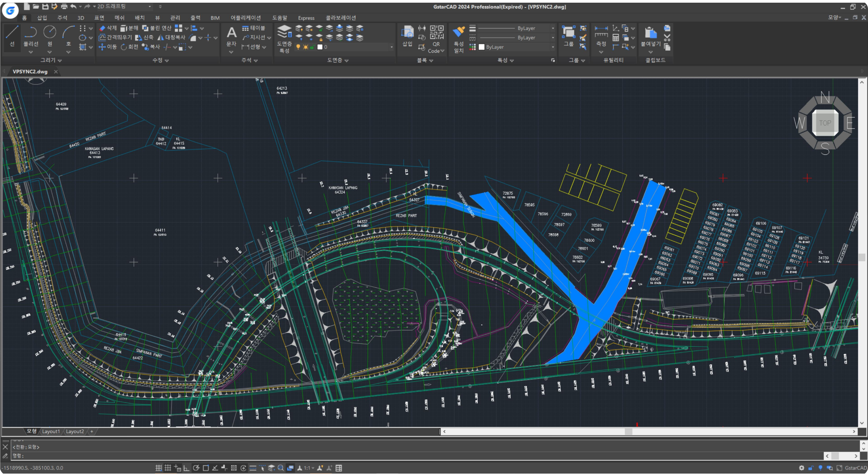
Task: Open the 출력 ribbon tab
Action: coord(195,18)
